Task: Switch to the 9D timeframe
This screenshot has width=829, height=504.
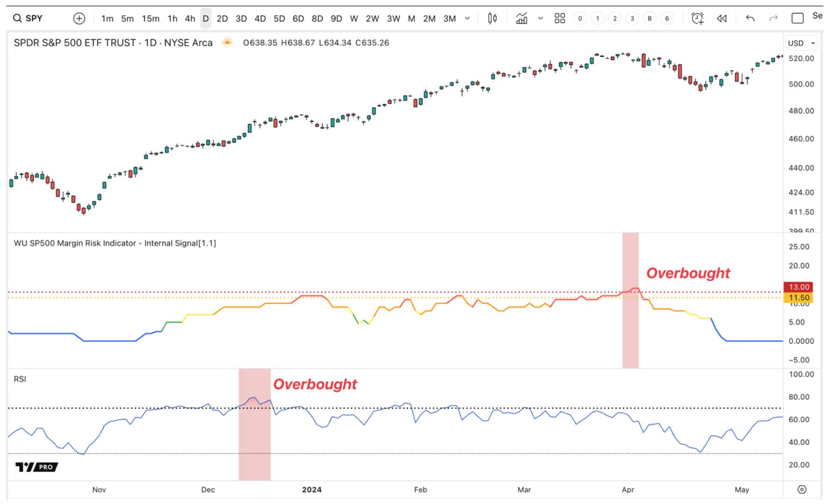Action: (x=336, y=19)
